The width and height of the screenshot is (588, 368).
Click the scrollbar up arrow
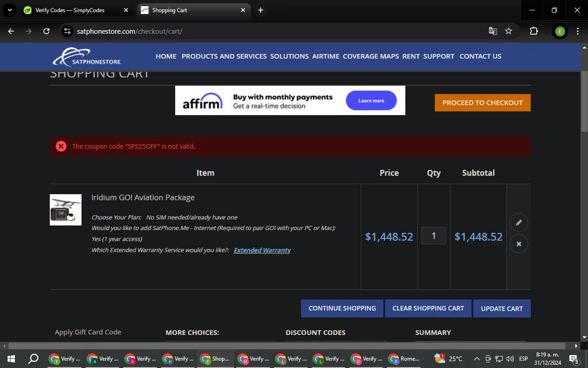[584, 47]
